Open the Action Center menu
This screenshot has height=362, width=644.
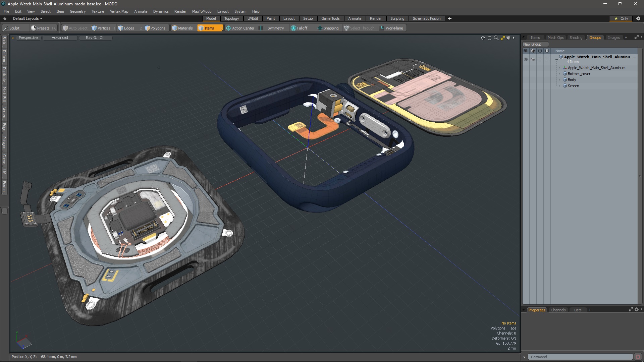coord(240,28)
